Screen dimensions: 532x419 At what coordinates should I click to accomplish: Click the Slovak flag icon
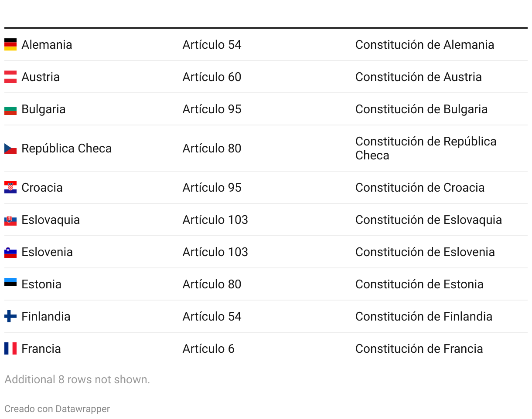(10, 220)
